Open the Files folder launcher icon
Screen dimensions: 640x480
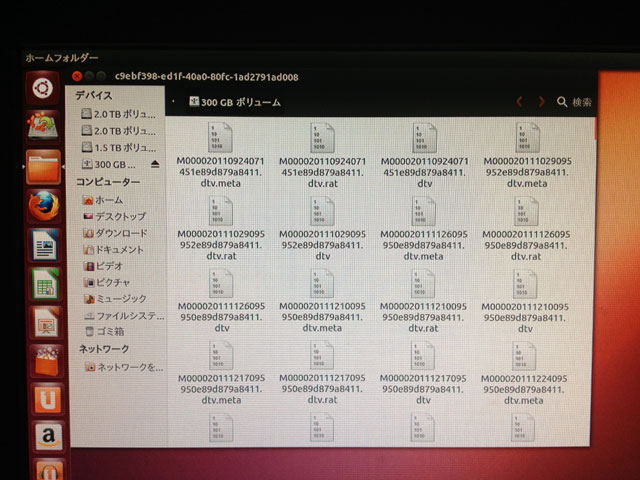43,167
